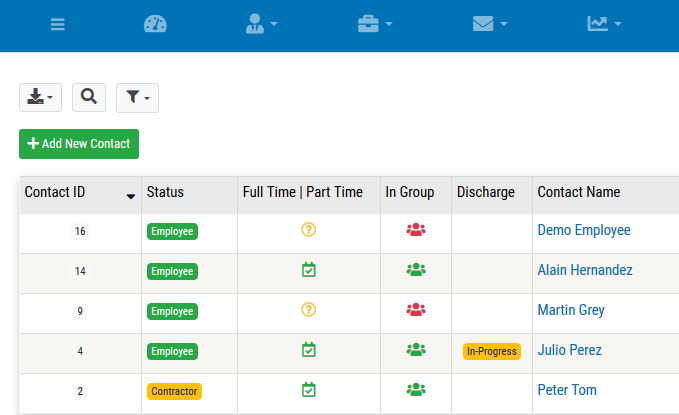Open Demo Employee contact link
The height and width of the screenshot is (415, 679).
584,231
